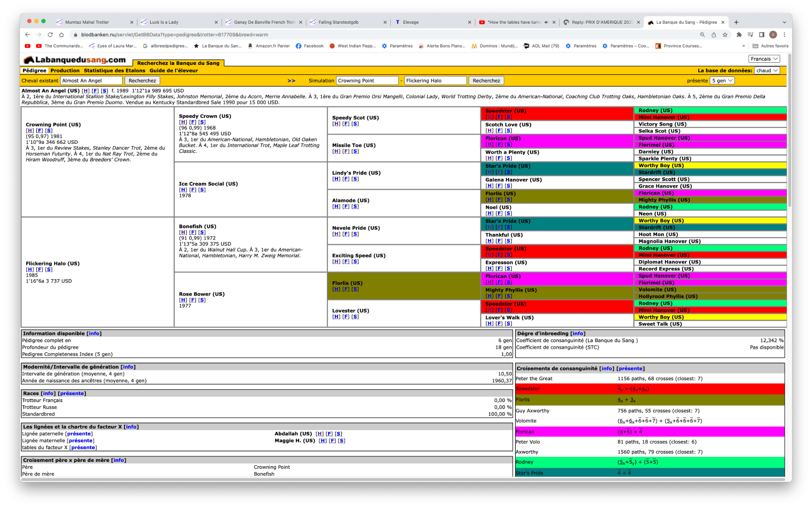The width and height of the screenshot is (812, 508).
Task: Switch to Reply: PRIX D'AMERIQUE tab
Action: [x=601, y=22]
